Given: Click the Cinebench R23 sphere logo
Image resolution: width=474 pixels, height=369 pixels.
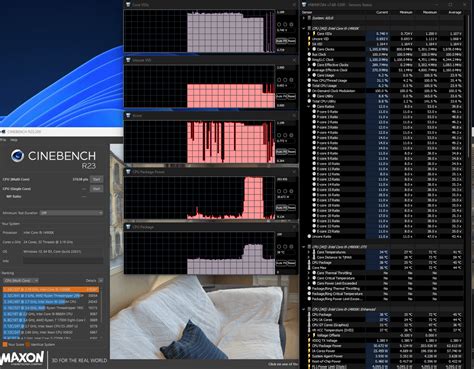Looking at the screenshot, I should point(17,156).
